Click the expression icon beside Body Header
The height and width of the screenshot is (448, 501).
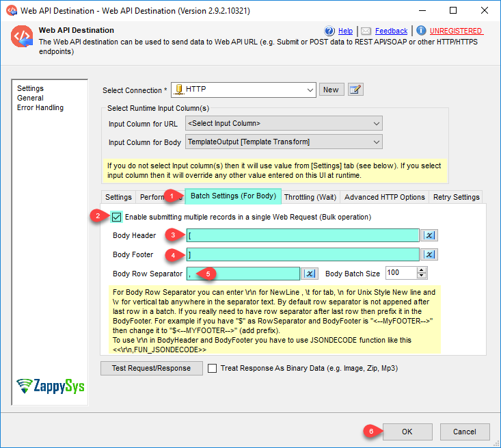429,235
